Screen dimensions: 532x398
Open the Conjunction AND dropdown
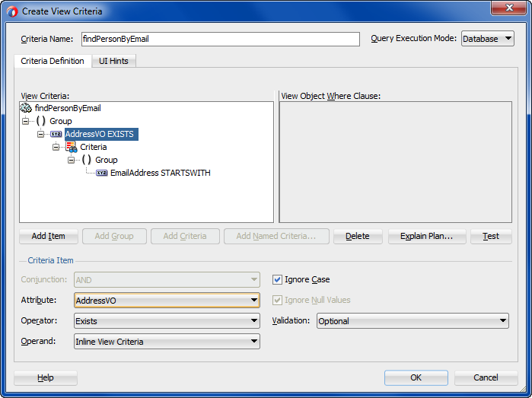(167, 280)
